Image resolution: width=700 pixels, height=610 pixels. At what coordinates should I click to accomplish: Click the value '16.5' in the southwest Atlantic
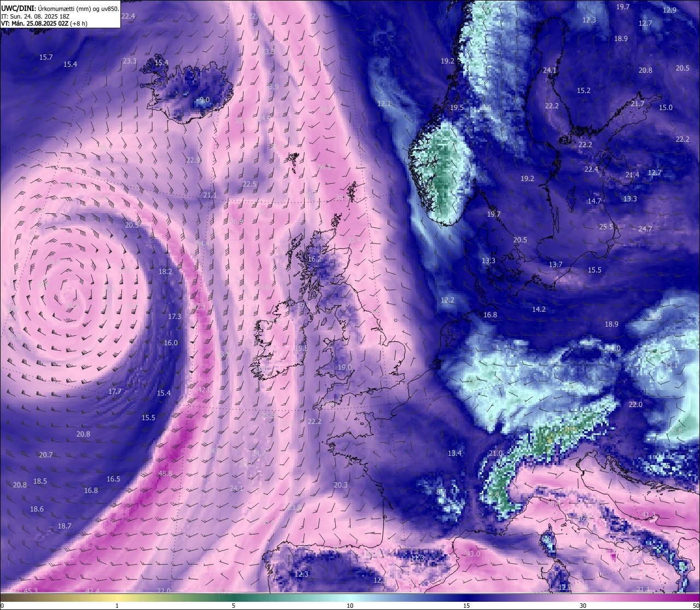[113, 479]
